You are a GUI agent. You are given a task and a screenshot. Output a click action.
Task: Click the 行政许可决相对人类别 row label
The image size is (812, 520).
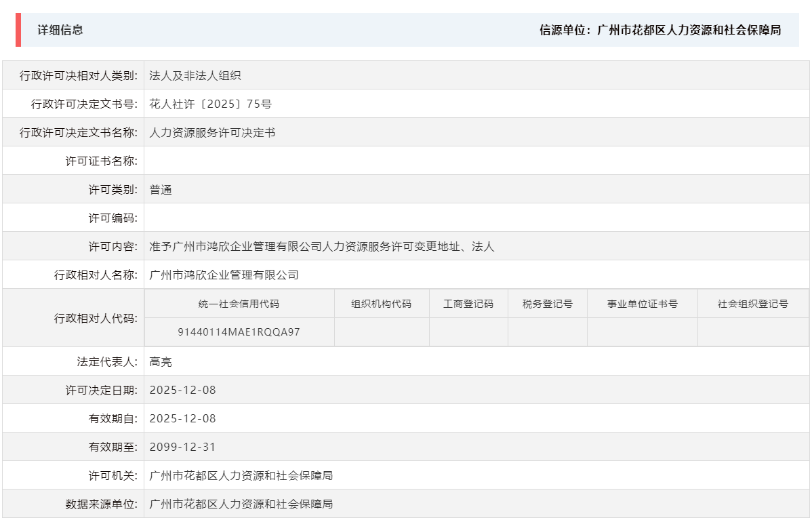(x=79, y=75)
